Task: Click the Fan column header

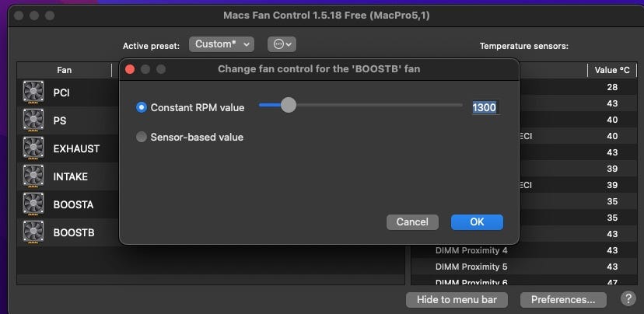Action: tap(65, 70)
